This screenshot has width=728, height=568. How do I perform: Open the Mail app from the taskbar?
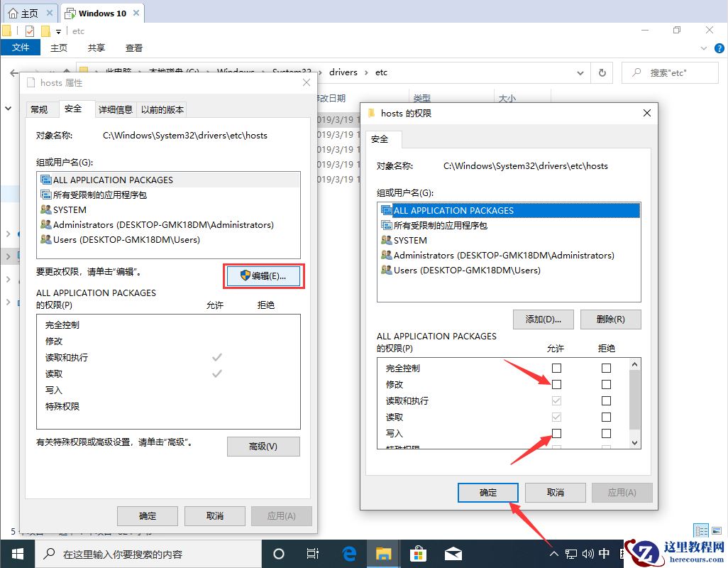[453, 554]
